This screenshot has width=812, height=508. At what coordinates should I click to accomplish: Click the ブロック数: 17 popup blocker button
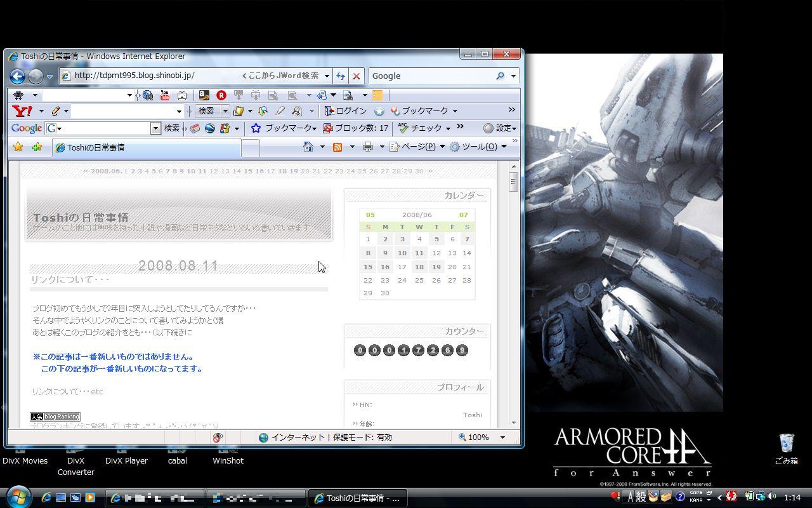point(355,128)
